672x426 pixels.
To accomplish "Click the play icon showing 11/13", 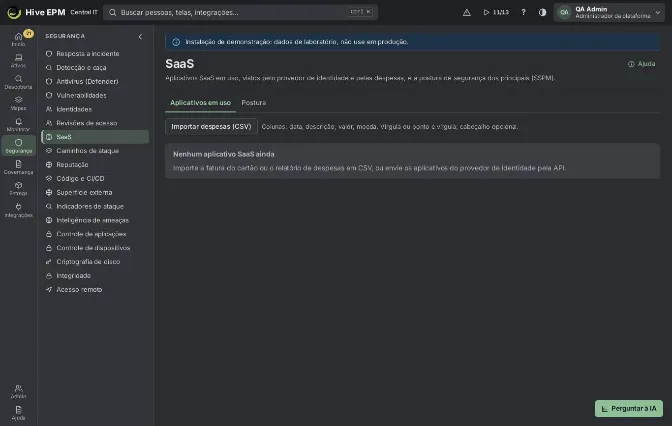I will tap(496, 12).
